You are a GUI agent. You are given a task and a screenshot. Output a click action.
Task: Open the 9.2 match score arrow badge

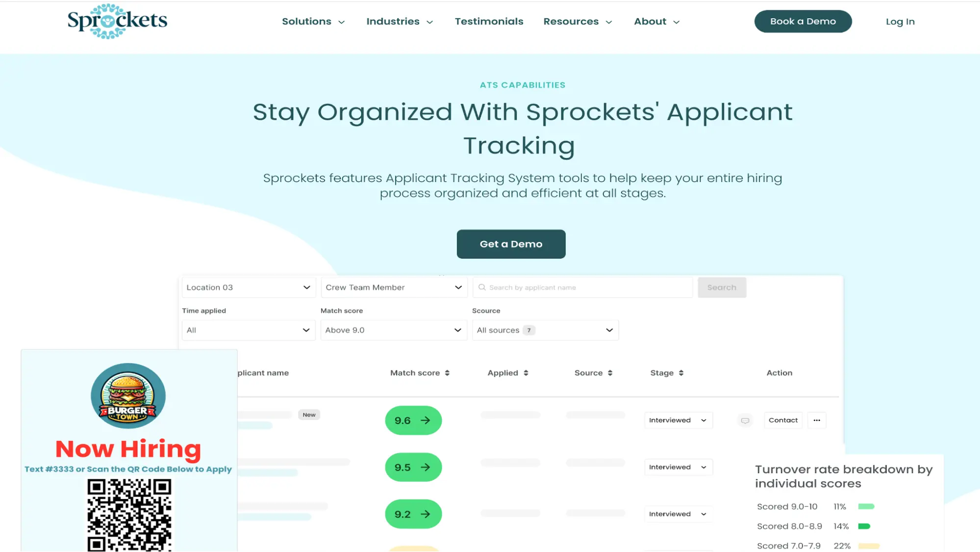point(413,514)
